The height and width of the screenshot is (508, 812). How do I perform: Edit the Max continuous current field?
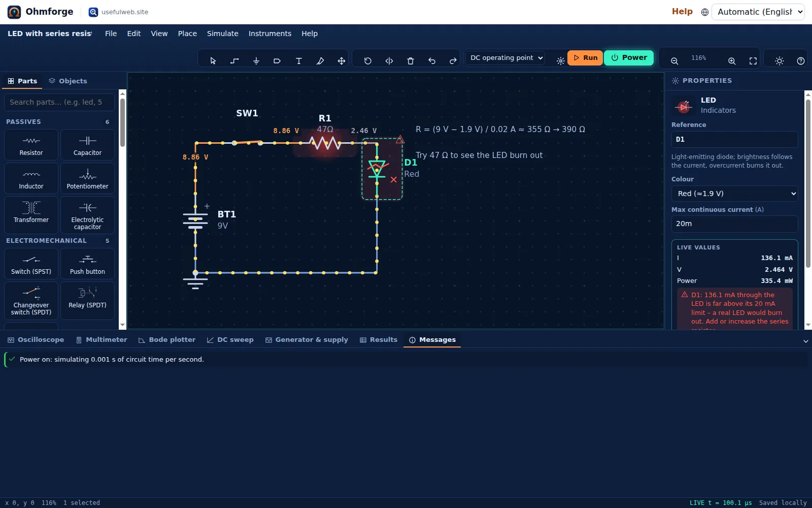click(x=734, y=224)
